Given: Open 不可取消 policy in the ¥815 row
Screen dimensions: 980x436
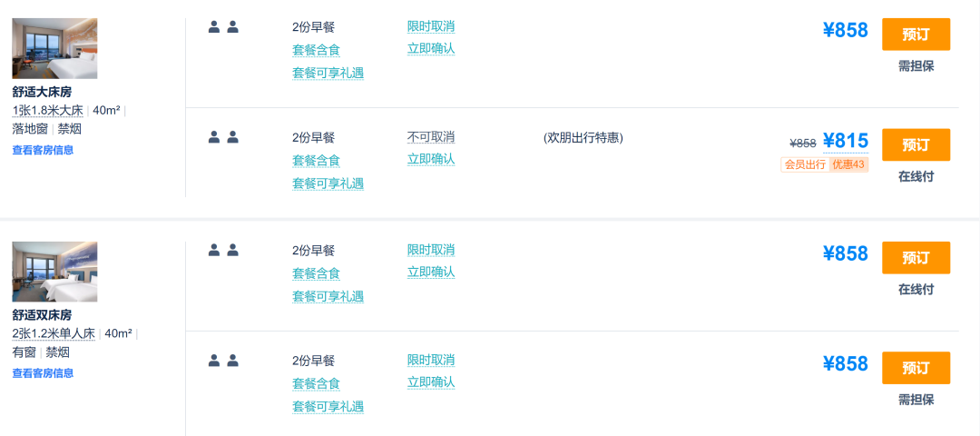Looking at the screenshot, I should tap(431, 137).
